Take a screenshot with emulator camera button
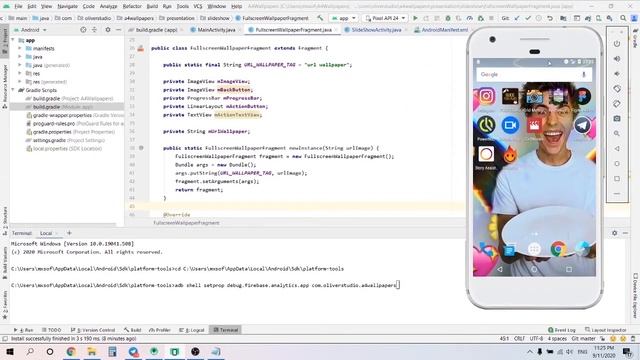This screenshot has height=360, width=640. 617,118
